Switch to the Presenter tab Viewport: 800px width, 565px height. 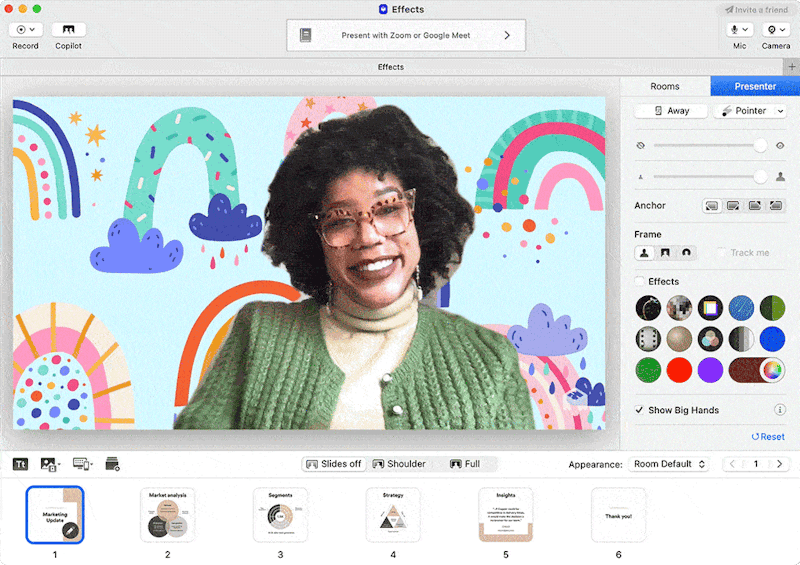click(755, 86)
